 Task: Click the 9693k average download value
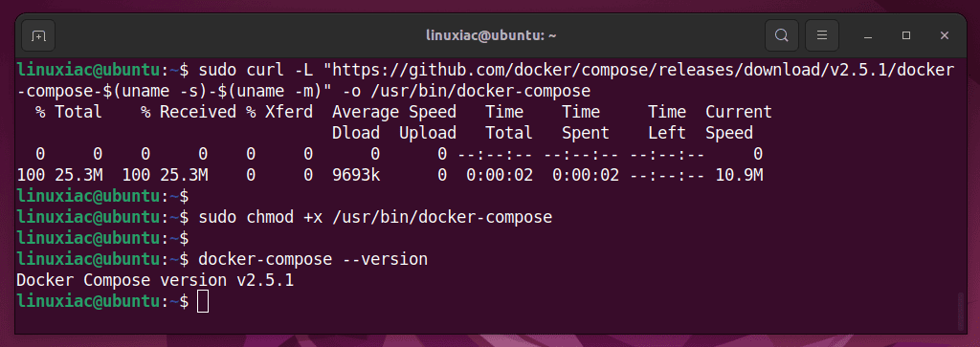click(x=356, y=175)
